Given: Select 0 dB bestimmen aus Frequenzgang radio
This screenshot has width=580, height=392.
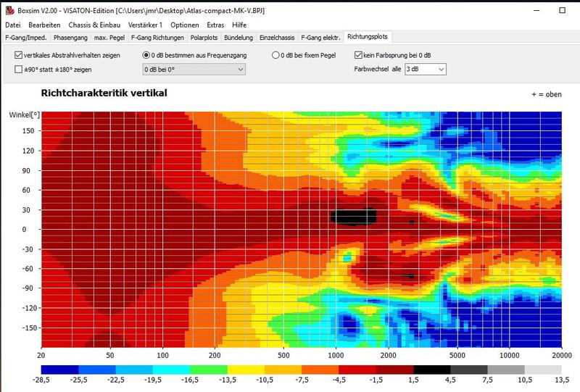Looking at the screenshot, I should point(146,55).
